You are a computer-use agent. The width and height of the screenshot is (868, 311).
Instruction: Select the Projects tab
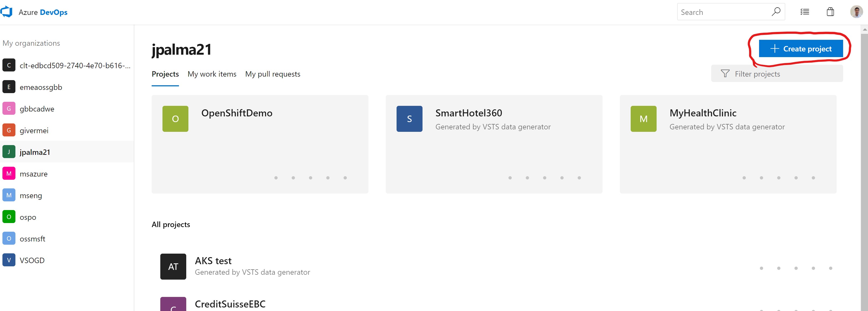tap(165, 74)
